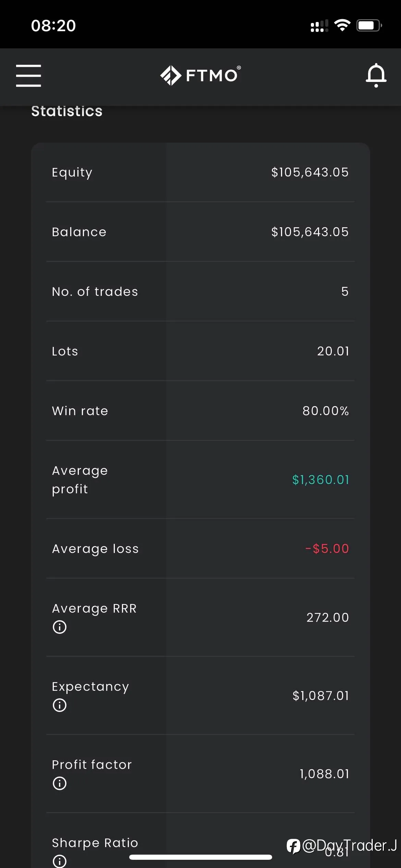Open notifications via the bell icon
401x868 pixels.
pyautogui.click(x=376, y=75)
